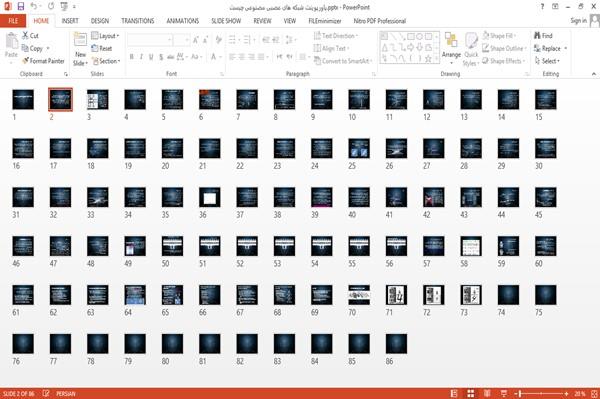The height and width of the screenshot is (399, 600).
Task: Fit slide to window icon
Action: point(594,393)
